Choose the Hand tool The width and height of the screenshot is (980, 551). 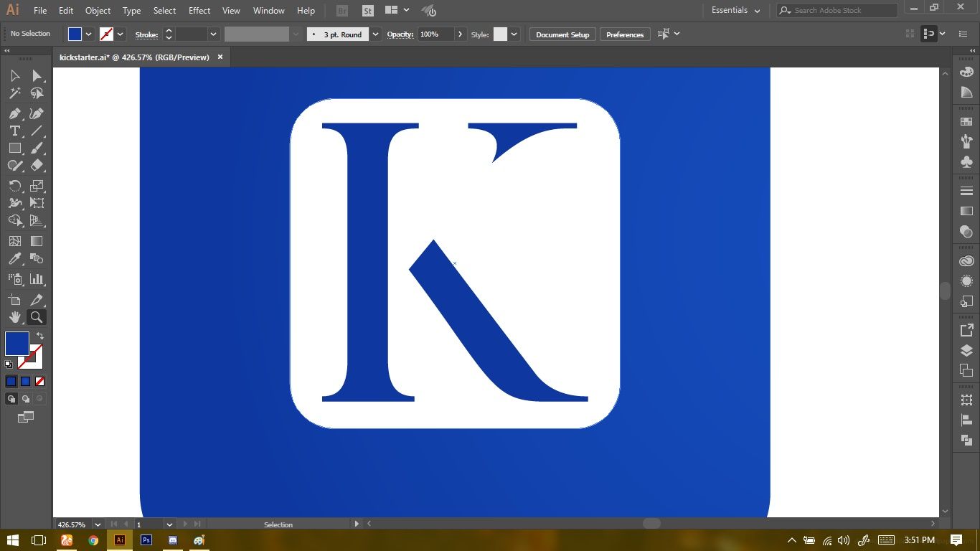(14, 317)
